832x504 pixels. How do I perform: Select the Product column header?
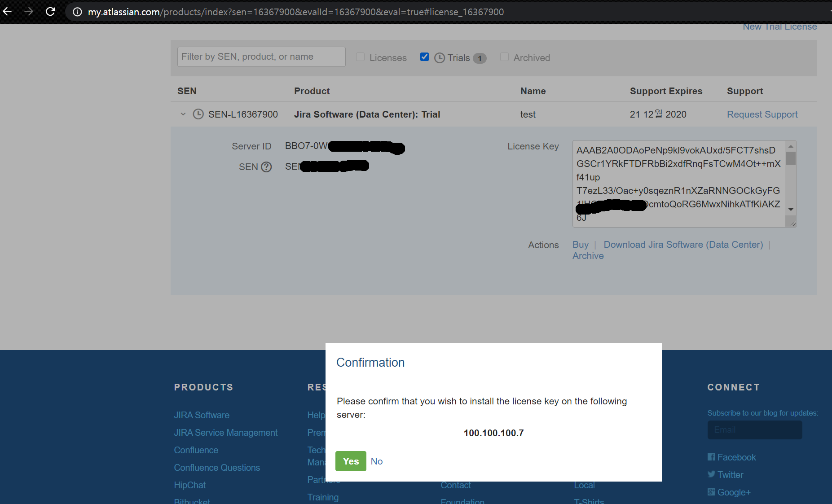point(312,91)
